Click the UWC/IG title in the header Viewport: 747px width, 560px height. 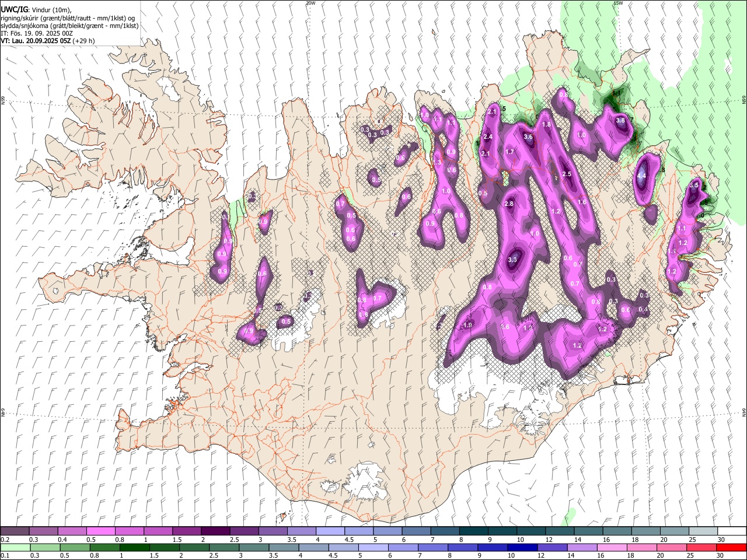click(x=13, y=9)
